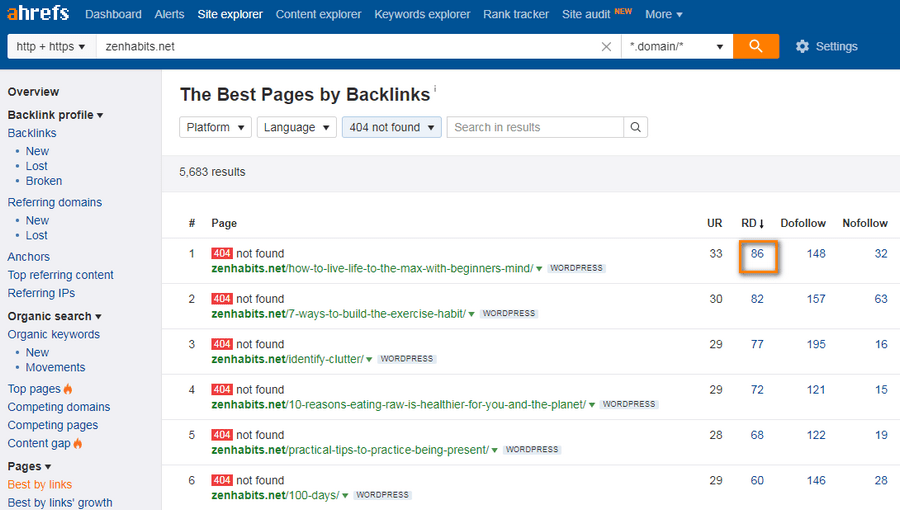Screen dimensions: 900x510
Task: Click the RD sort arrow column header
Action: coord(752,223)
